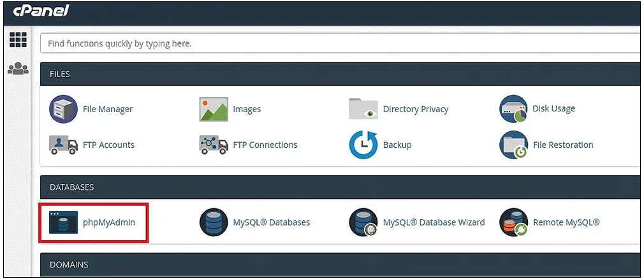Open the Remote MySQL icon
The width and height of the screenshot is (644, 279).
(513, 222)
